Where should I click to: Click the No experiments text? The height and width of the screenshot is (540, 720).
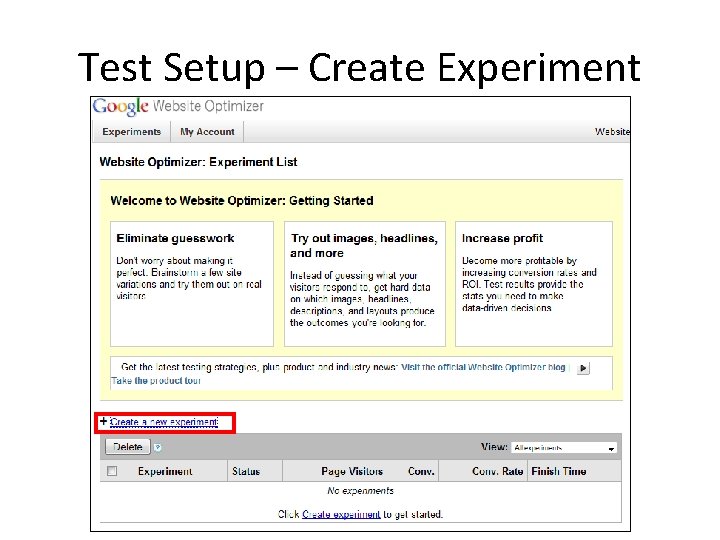tap(360, 491)
